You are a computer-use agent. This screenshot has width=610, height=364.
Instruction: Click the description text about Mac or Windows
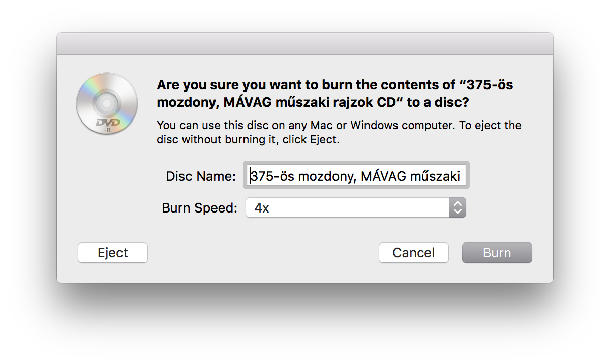tap(339, 132)
